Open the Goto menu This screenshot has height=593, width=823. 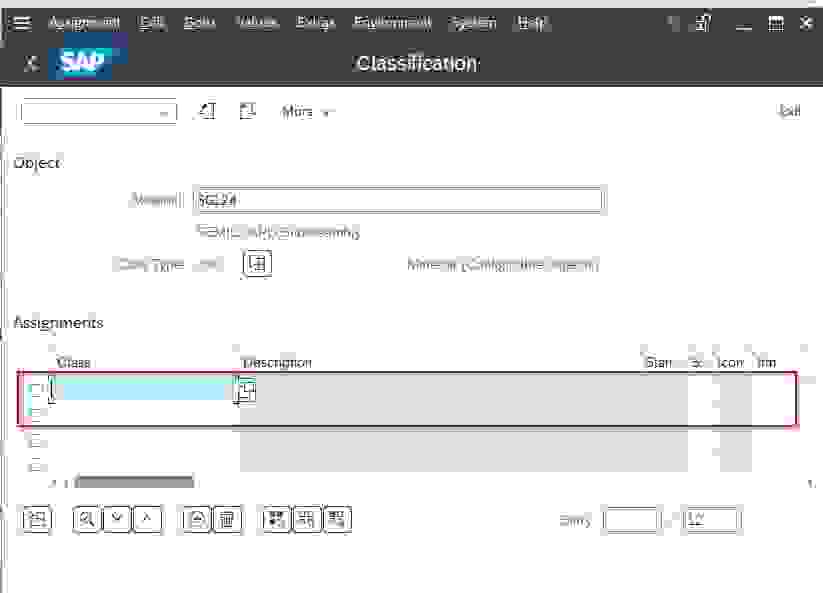click(199, 22)
